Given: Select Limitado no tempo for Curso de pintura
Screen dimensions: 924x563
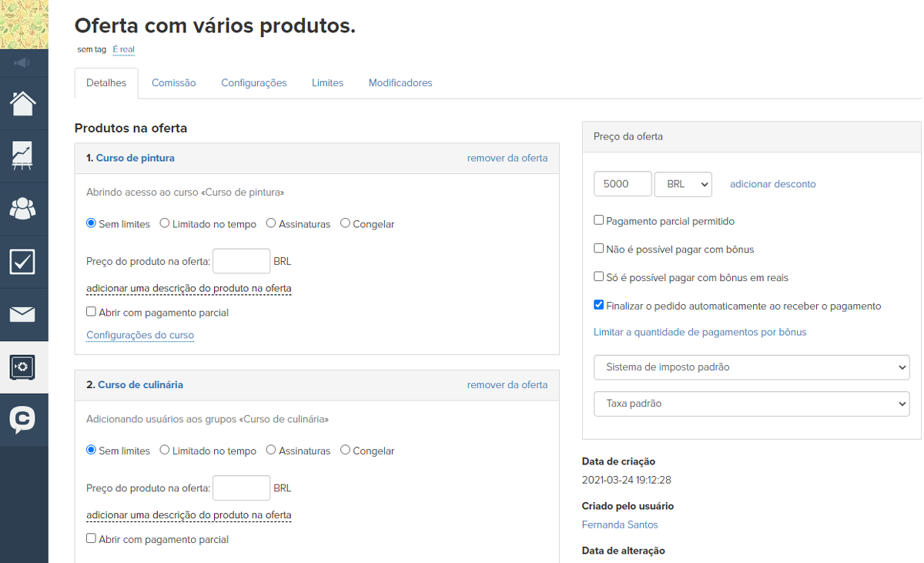Looking at the screenshot, I should coord(163,223).
